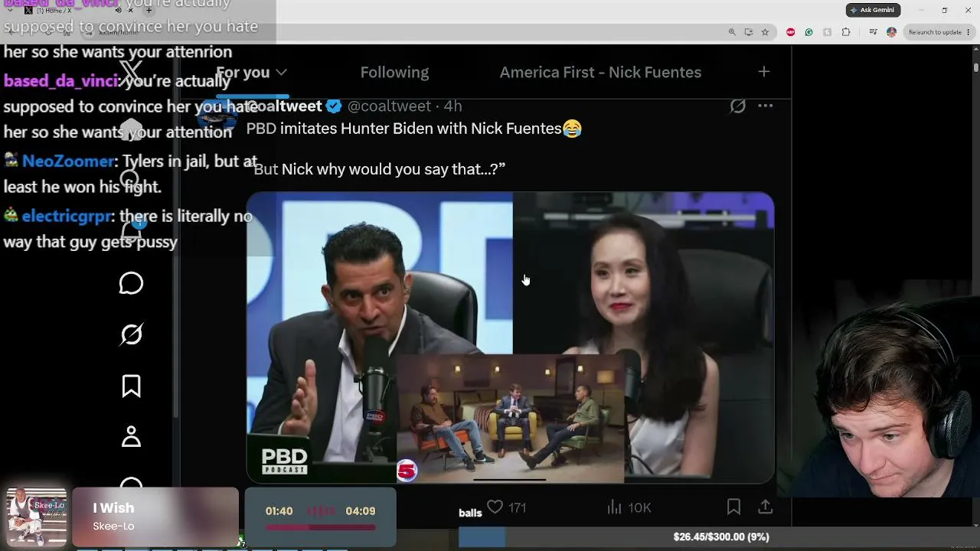Viewport: 980px width, 551px height.
Task: Click the install app icon in address bar
Action: tap(748, 32)
